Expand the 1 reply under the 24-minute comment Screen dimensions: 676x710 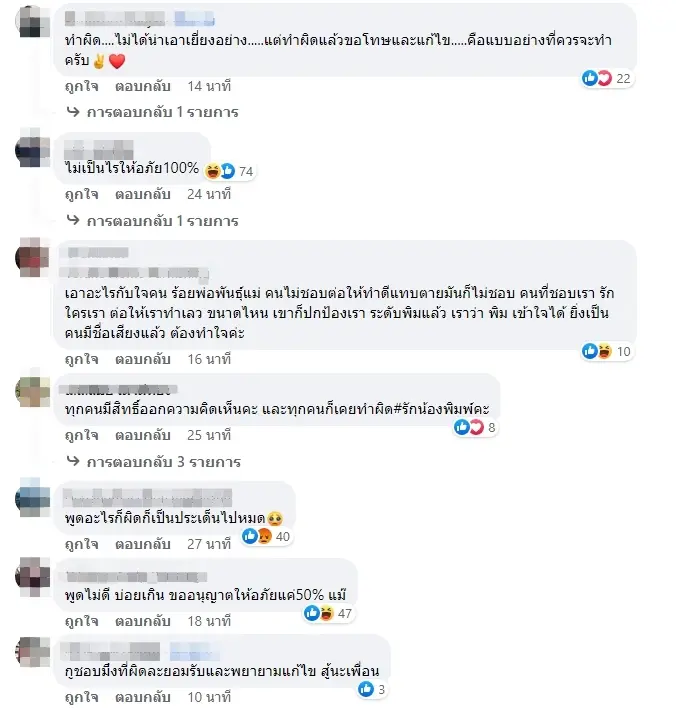[x=153, y=221]
